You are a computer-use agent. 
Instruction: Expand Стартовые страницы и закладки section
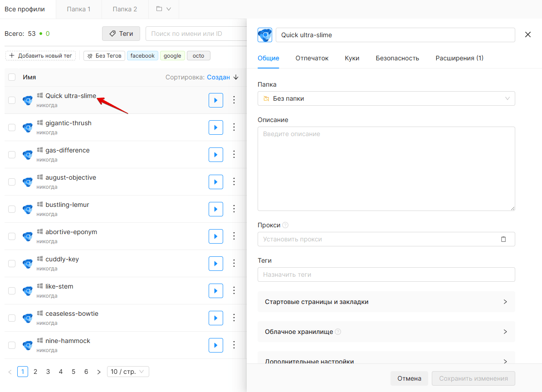[386, 302]
